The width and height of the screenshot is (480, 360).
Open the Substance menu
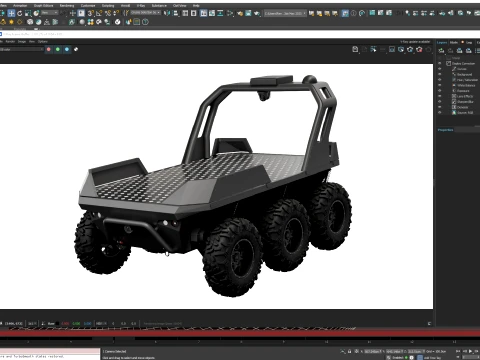click(159, 6)
